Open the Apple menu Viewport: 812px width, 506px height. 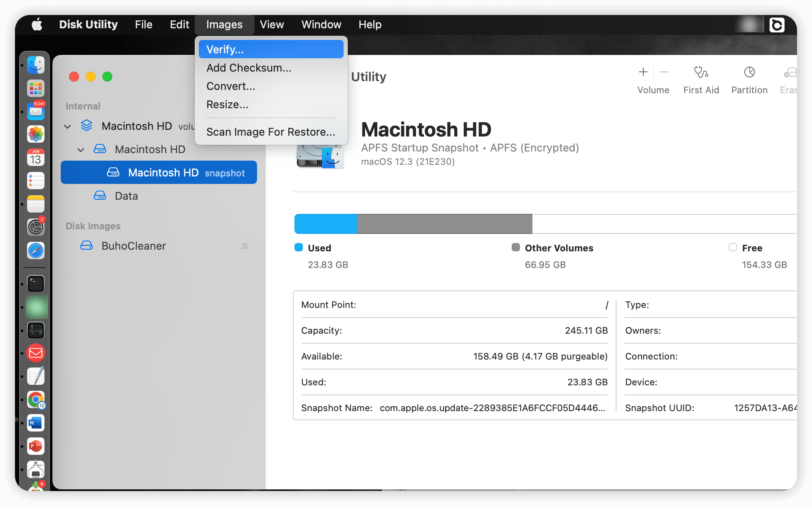pyautogui.click(x=37, y=25)
